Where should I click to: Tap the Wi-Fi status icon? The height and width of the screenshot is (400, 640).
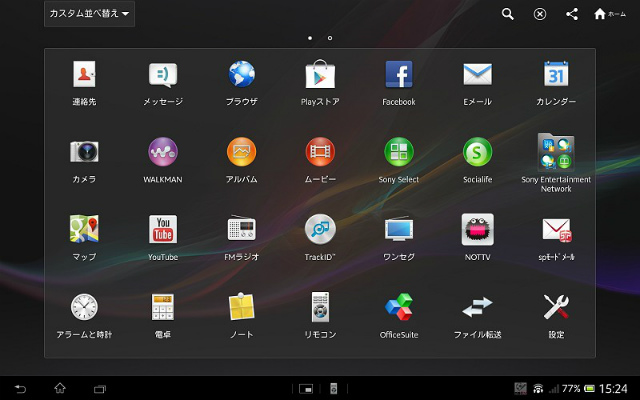pyautogui.click(x=538, y=389)
